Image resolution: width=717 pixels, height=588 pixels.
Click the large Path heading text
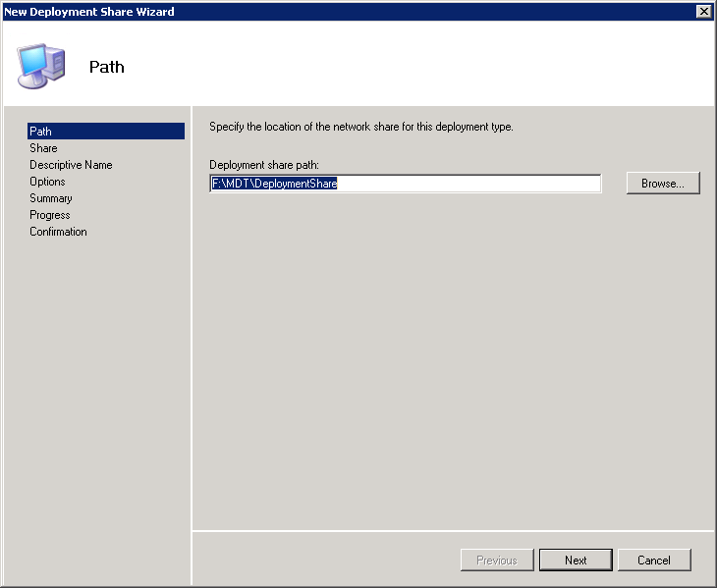107,67
